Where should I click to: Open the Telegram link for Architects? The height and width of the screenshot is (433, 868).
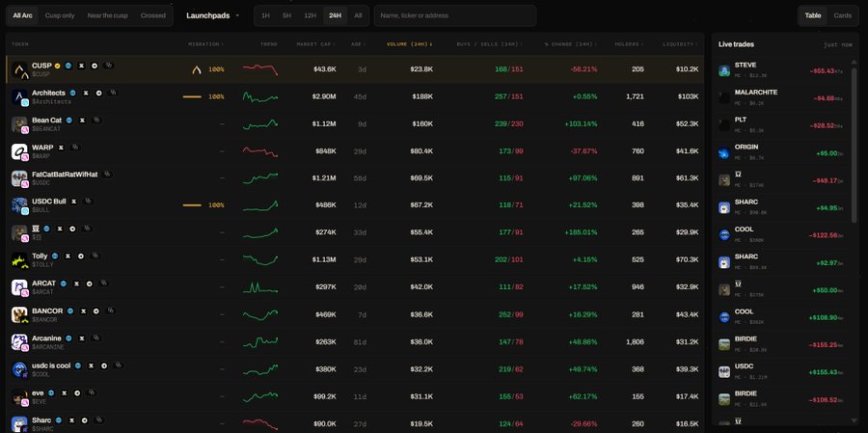pos(98,93)
